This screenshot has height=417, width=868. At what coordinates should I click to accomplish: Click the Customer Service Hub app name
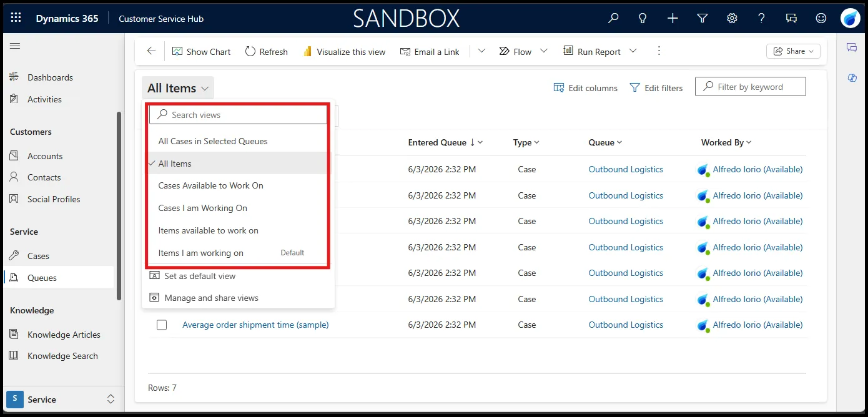(161, 19)
